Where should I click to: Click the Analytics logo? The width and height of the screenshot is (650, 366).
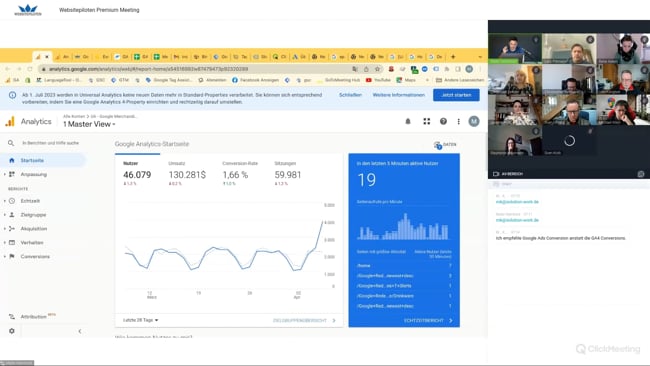pyautogui.click(x=28, y=121)
